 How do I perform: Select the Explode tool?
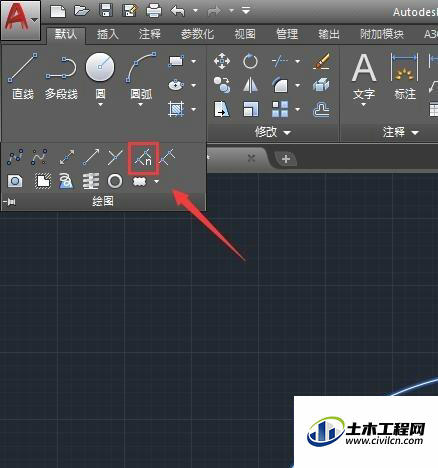point(321,85)
